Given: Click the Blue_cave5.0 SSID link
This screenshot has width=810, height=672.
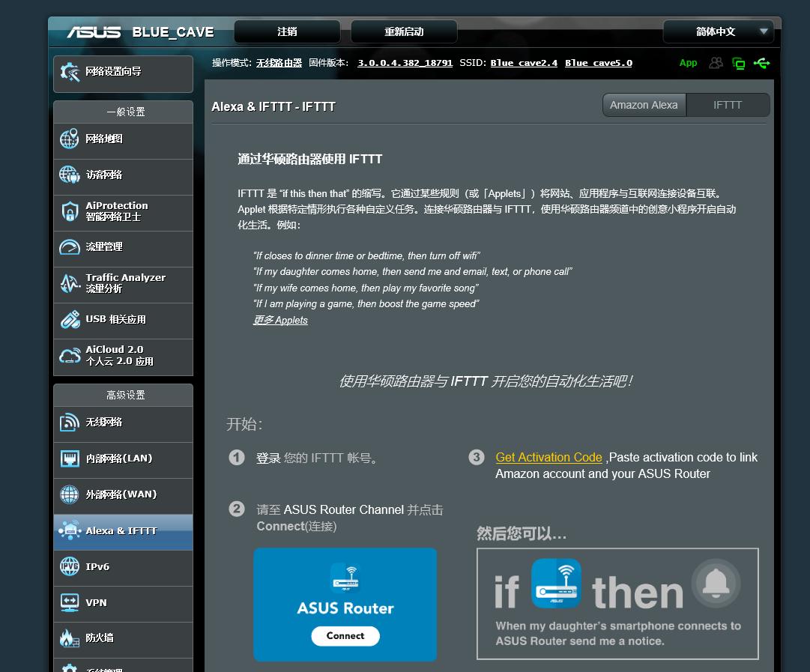Looking at the screenshot, I should pos(598,63).
